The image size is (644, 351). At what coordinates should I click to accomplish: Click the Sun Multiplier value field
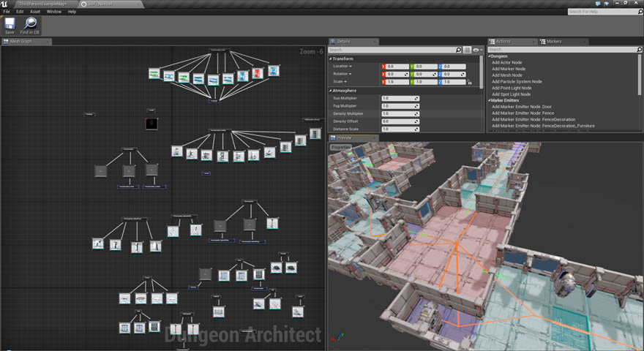400,99
